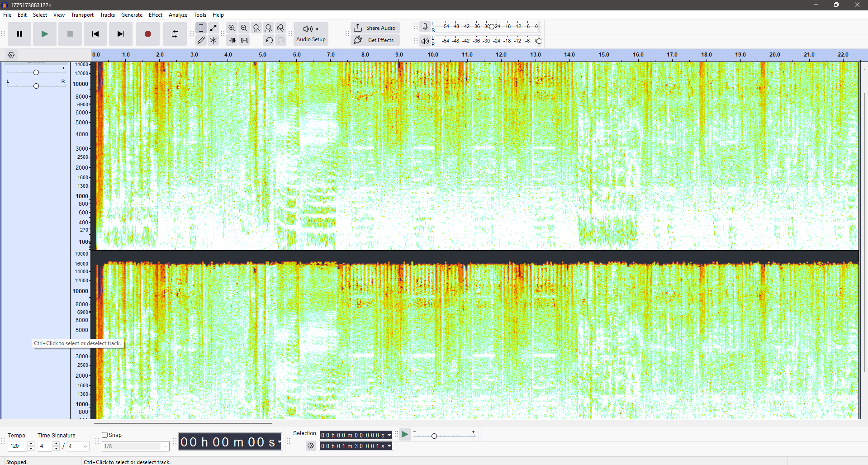Click the Get Effects button
This screenshot has height=465, width=868.
click(375, 40)
